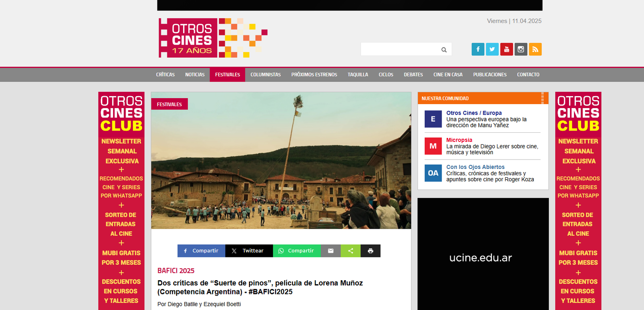Image resolution: width=644 pixels, height=310 pixels.
Task: Open the Twitter social icon in header
Action: coord(492,49)
